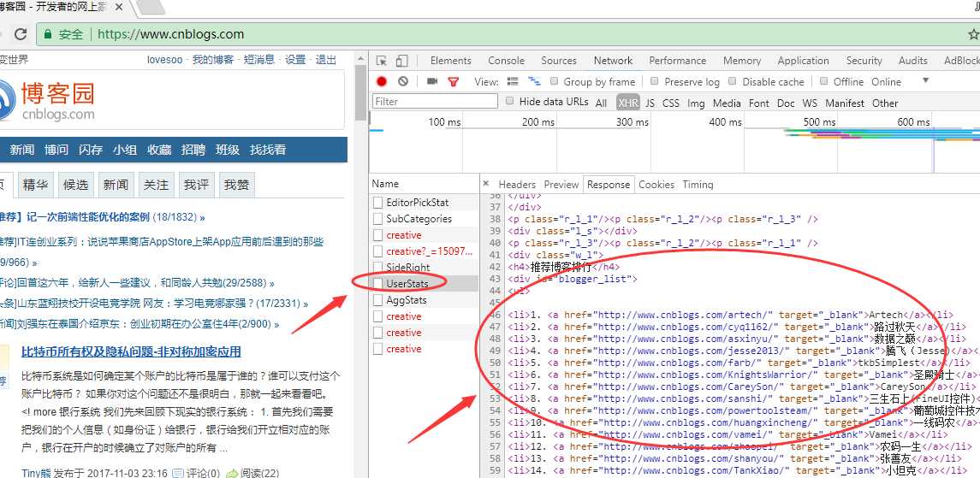Screen dimensions: 980x478
Task: Close the request details pane
Action: (x=486, y=184)
